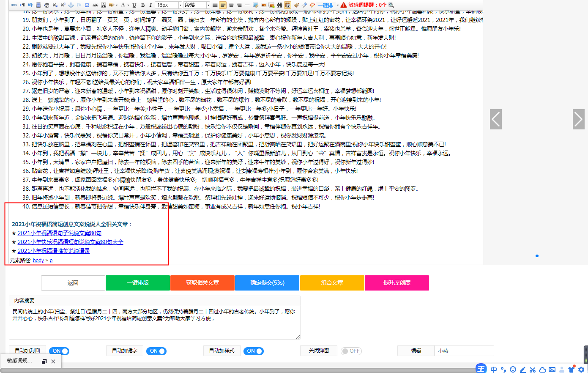Open the multiple image upload tool
The height and width of the screenshot is (373, 588).
coord(271,5)
